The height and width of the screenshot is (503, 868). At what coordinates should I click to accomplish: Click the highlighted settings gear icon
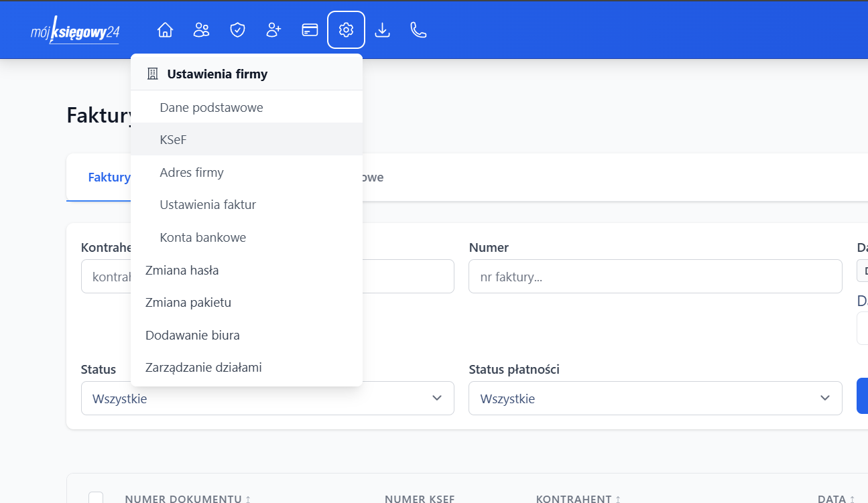(346, 29)
